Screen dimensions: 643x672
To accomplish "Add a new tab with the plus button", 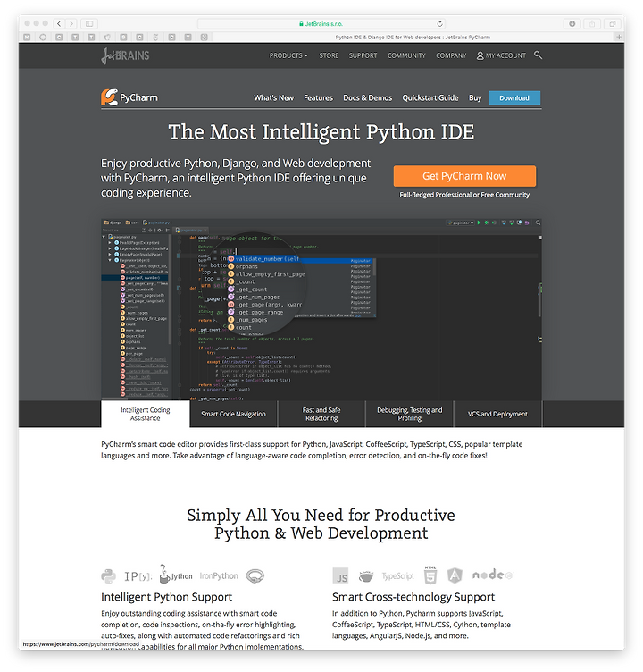I will click(x=619, y=38).
